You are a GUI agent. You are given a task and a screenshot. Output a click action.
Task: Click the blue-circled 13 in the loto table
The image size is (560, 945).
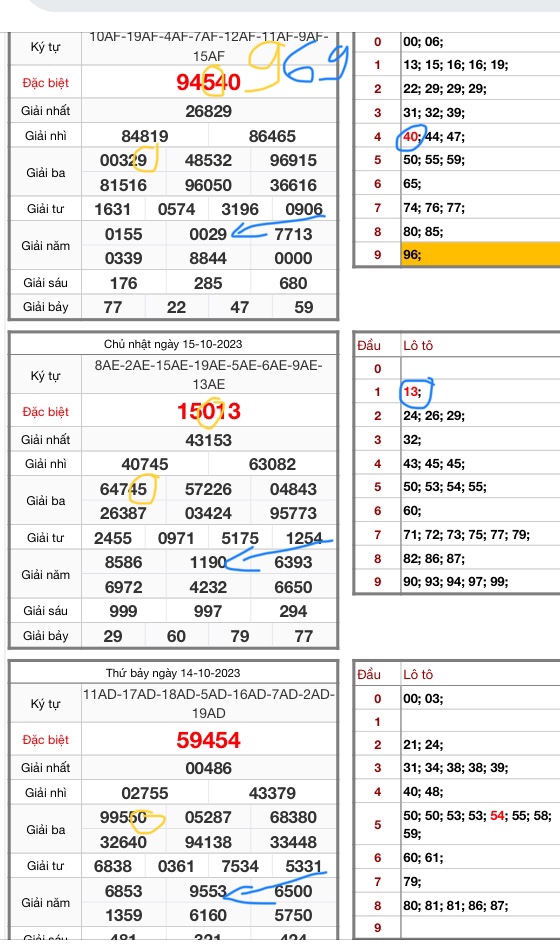[x=411, y=392]
